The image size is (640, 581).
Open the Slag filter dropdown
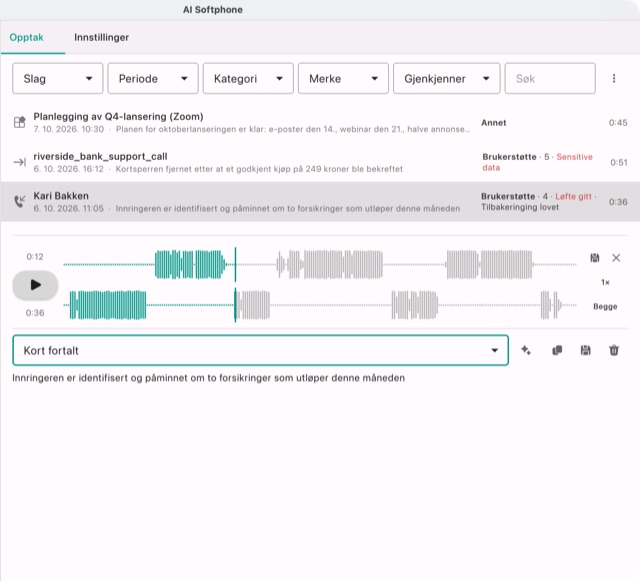pyautogui.click(x=58, y=78)
